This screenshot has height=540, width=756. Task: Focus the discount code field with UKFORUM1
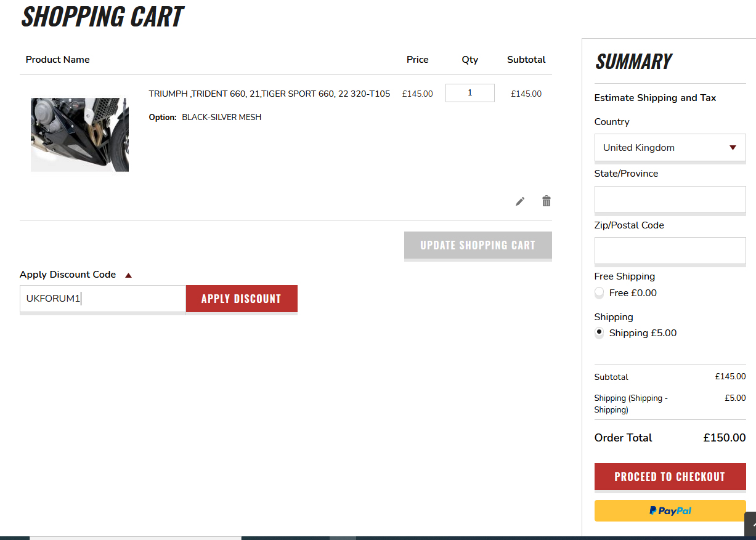102,299
